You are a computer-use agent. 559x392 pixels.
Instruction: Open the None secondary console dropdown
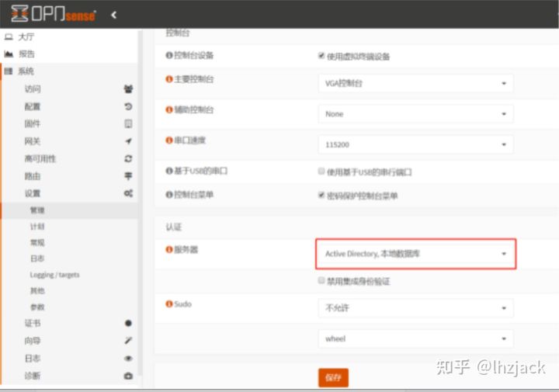[x=415, y=114]
